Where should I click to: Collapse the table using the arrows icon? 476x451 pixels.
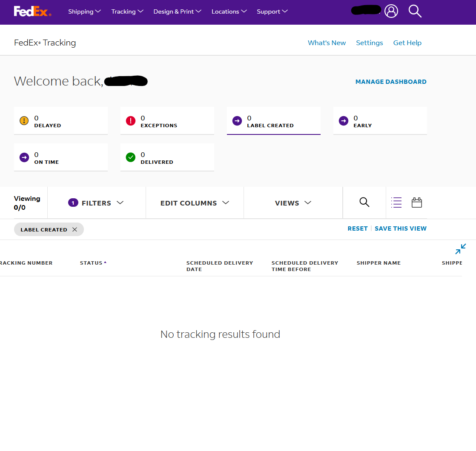tap(460, 249)
